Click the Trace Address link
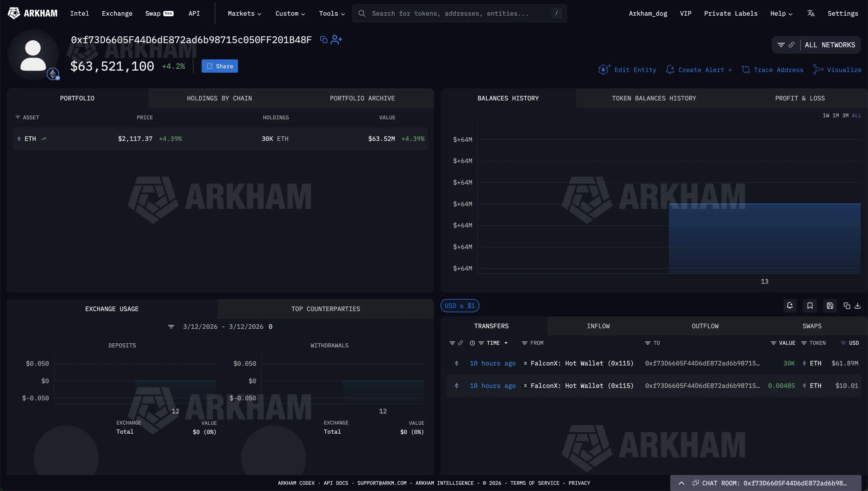 coord(773,70)
